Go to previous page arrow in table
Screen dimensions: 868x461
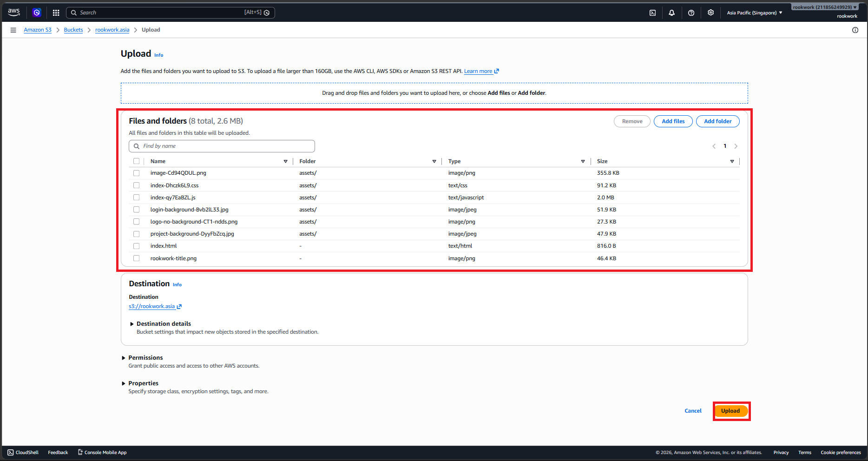pos(714,146)
